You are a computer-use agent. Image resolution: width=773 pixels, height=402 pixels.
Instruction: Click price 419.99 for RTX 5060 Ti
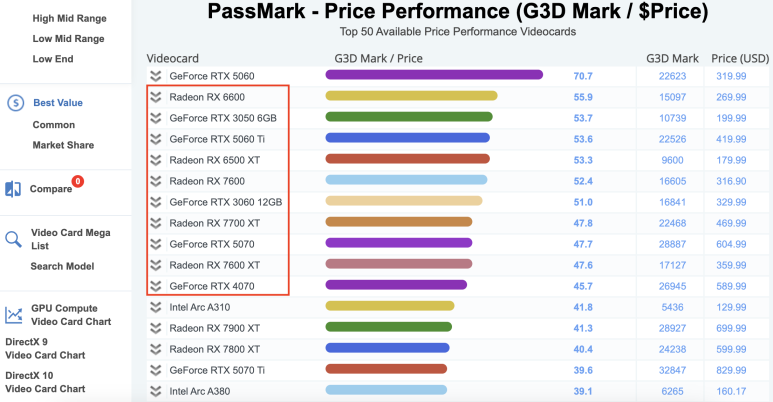pyautogui.click(x=731, y=139)
